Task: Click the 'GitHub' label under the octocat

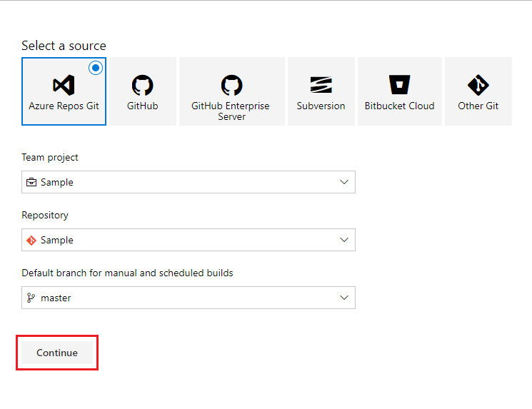Action: [143, 106]
